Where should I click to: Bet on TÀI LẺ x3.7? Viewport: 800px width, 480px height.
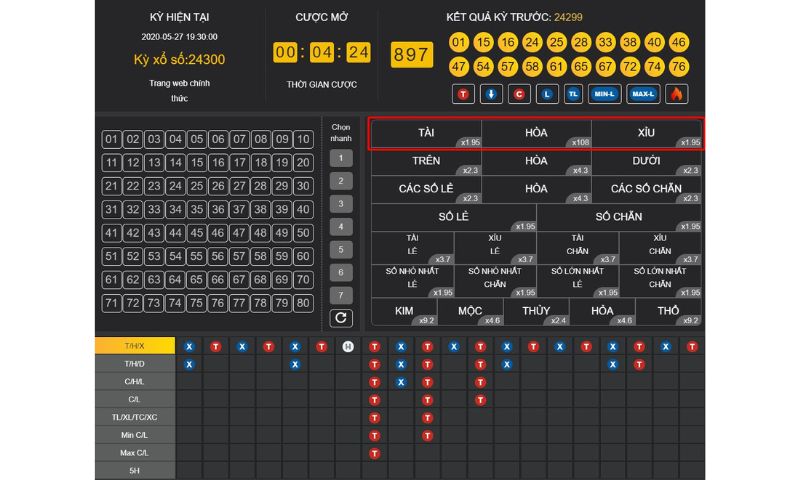click(x=412, y=248)
